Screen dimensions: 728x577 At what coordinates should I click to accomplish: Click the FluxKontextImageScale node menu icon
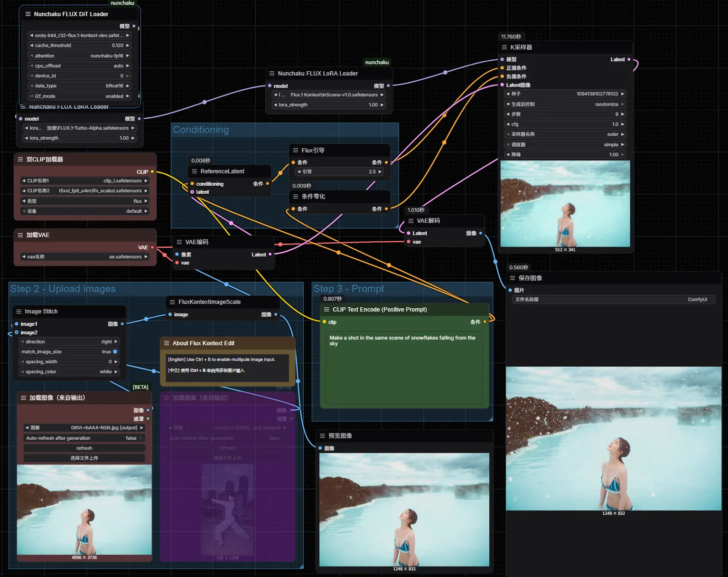click(x=172, y=302)
